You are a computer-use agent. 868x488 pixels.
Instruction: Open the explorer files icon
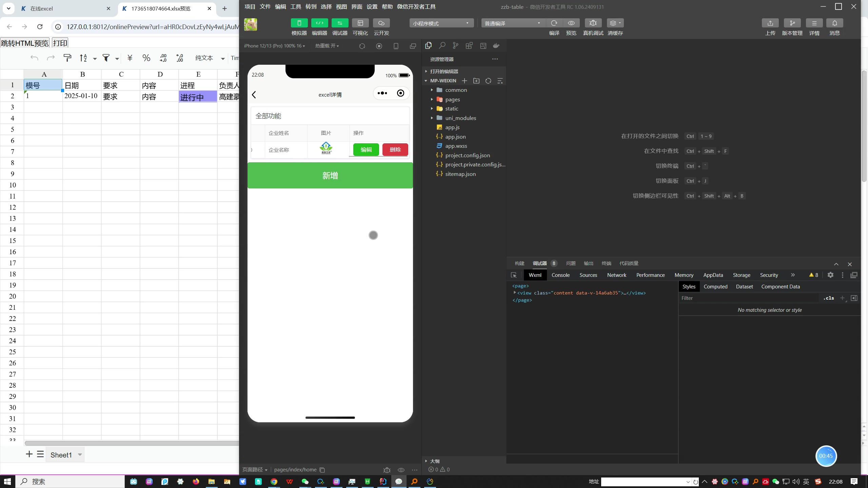pos(428,45)
